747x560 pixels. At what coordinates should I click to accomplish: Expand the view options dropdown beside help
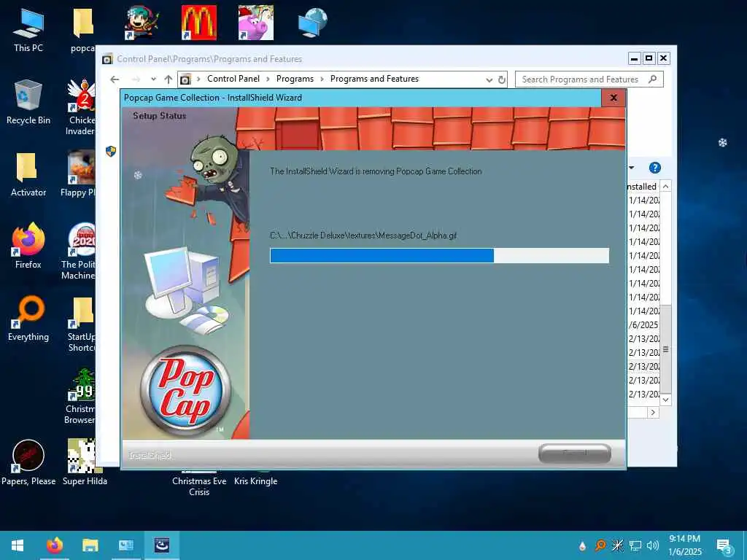tap(632, 168)
